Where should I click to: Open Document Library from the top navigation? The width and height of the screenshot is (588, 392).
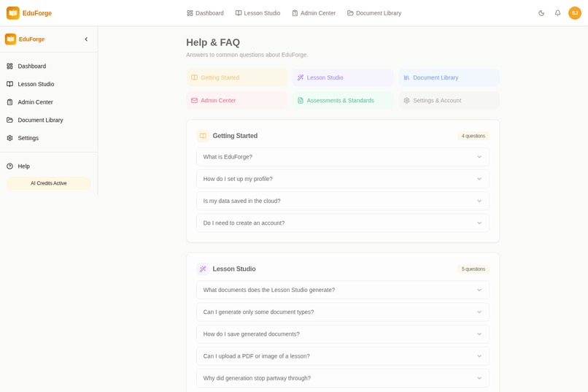pyautogui.click(x=374, y=13)
